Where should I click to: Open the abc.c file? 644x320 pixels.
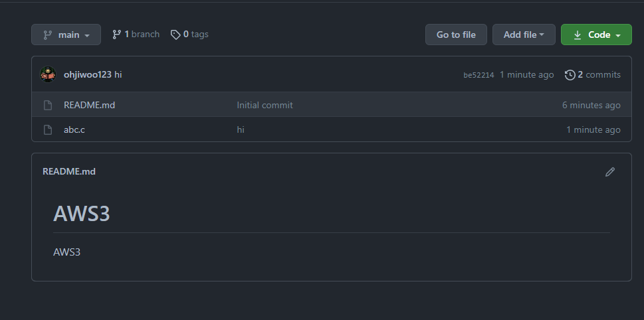pos(74,129)
